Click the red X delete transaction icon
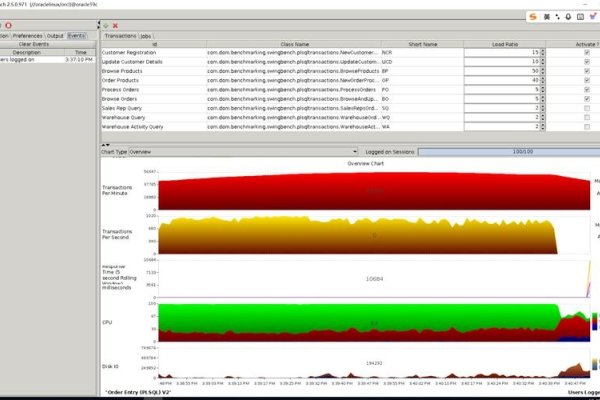This screenshot has height=400, width=600. (116, 24)
